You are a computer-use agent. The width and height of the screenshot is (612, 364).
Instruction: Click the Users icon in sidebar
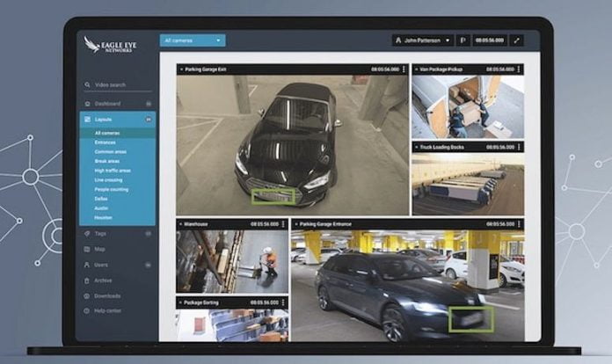pyautogui.click(x=86, y=264)
